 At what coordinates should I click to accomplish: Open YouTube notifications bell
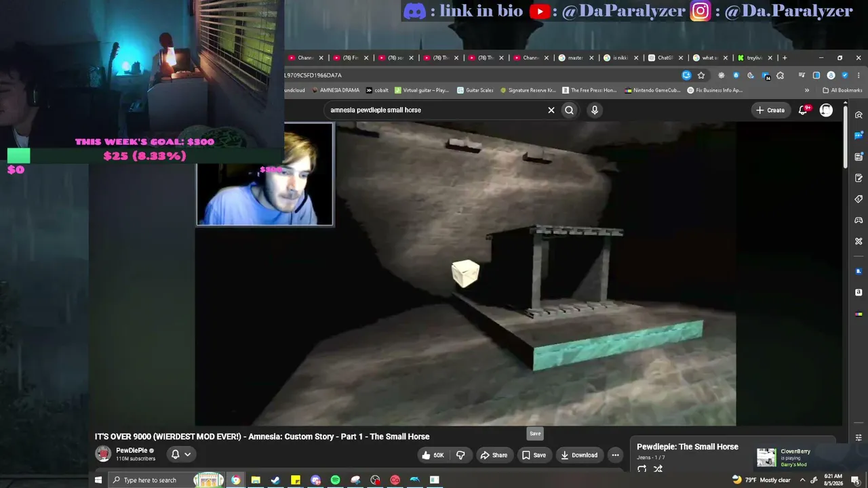click(x=803, y=110)
